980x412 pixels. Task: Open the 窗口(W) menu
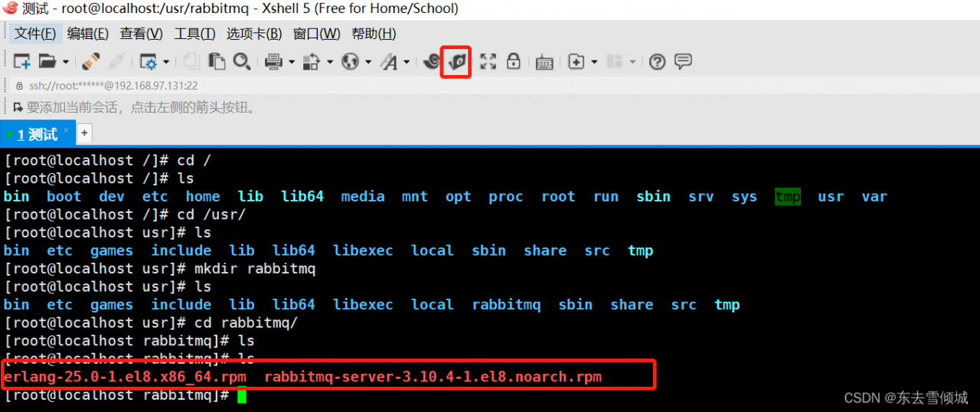point(316,34)
